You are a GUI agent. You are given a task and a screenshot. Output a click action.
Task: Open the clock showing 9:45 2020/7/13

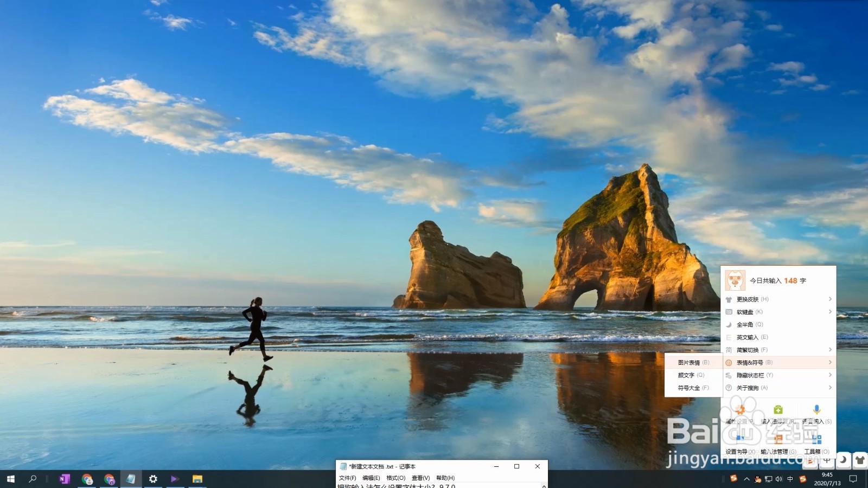point(827,479)
